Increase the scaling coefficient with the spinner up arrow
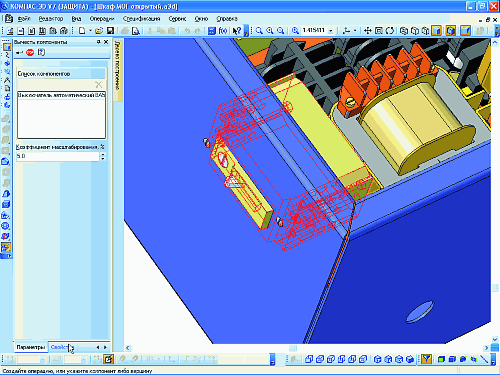The image size is (500, 375). (x=103, y=154)
